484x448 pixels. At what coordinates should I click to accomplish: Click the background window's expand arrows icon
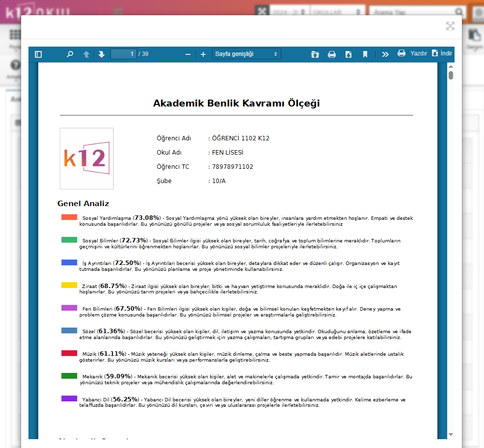tap(262, 11)
